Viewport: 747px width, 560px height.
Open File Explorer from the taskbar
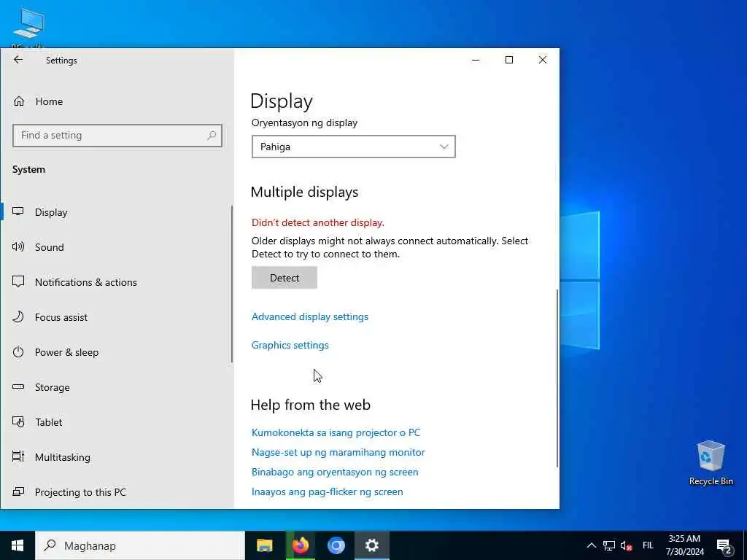tap(264, 545)
